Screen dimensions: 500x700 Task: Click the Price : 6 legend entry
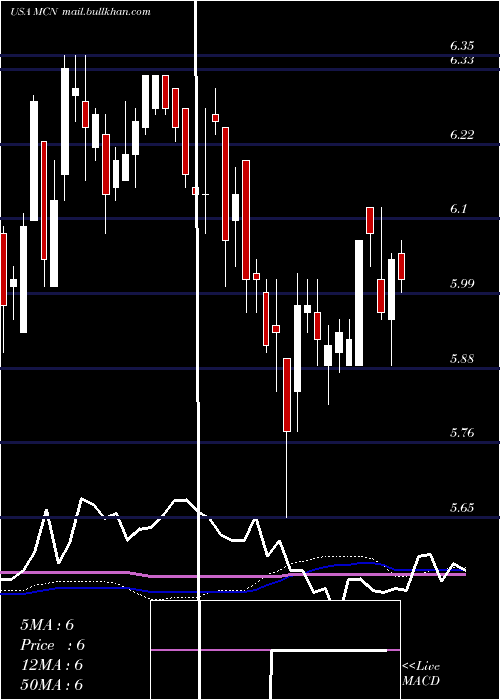tap(52, 645)
